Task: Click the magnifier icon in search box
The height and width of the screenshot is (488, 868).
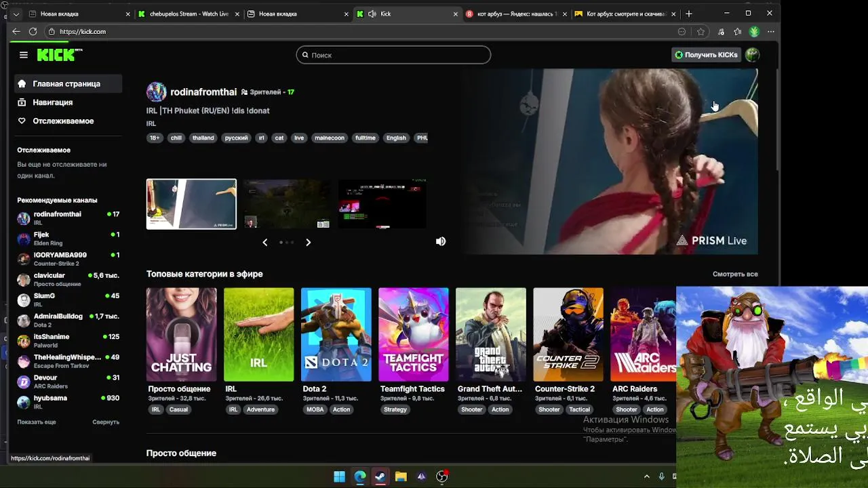Action: [305, 55]
